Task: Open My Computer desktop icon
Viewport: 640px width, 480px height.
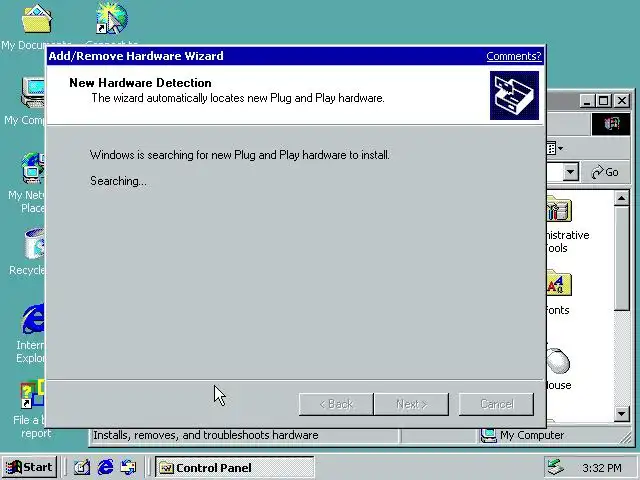Action: 33,93
